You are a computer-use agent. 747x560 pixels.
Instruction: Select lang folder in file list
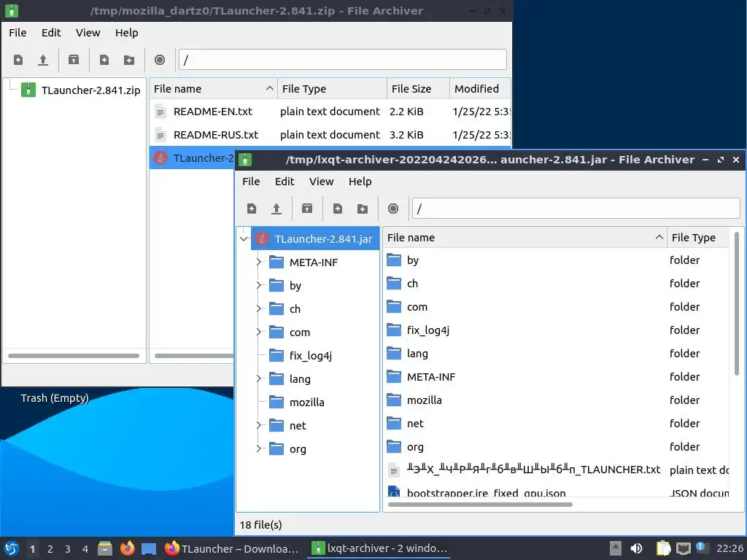(x=556, y=354)
